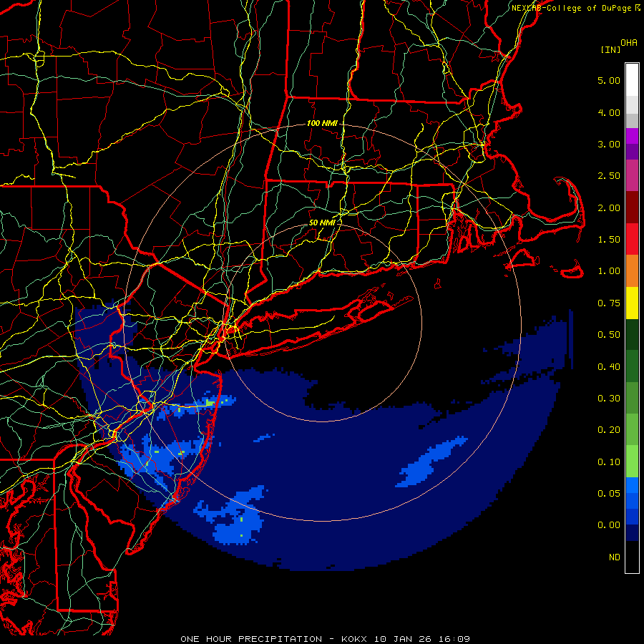This screenshot has height=644, width=644.
Task: Click the yellow legend color block
Action: [632, 303]
